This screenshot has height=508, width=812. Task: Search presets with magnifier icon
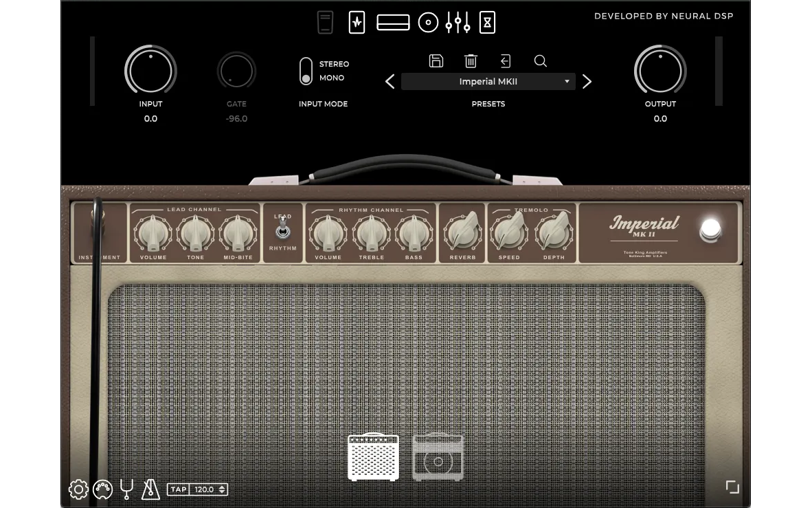click(541, 61)
